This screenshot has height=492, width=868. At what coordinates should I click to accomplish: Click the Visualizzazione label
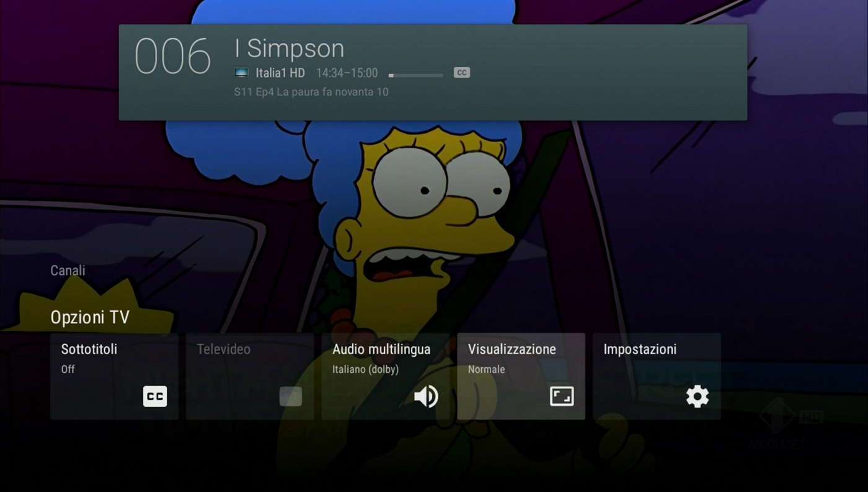512,349
